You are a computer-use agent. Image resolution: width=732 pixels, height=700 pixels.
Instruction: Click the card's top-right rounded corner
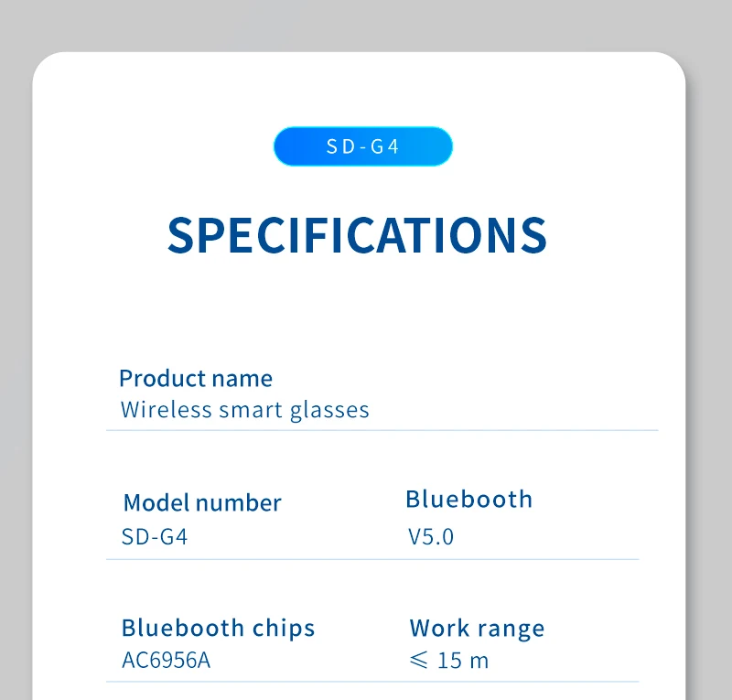pyautogui.click(x=673, y=66)
